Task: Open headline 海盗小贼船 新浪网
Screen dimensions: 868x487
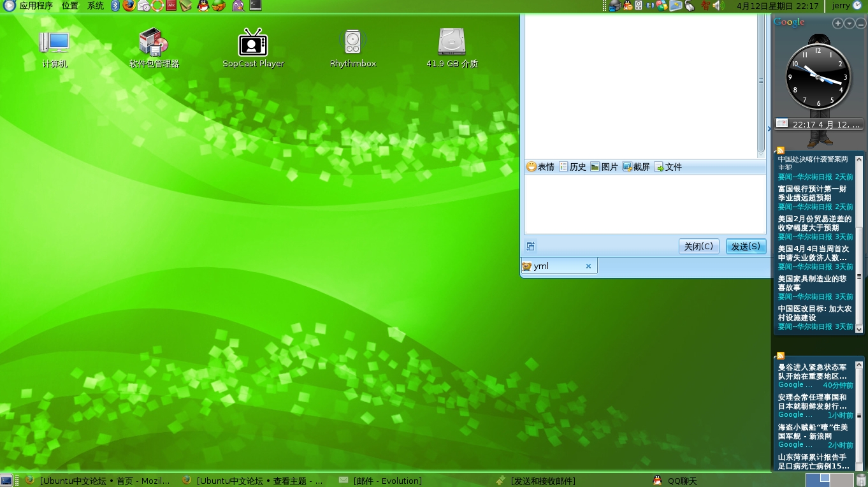Action: tap(813, 432)
